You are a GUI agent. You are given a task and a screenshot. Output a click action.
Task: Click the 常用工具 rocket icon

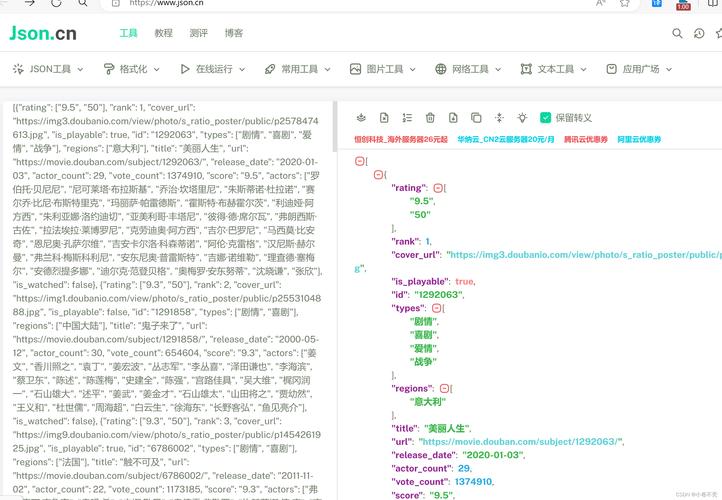tap(270, 69)
